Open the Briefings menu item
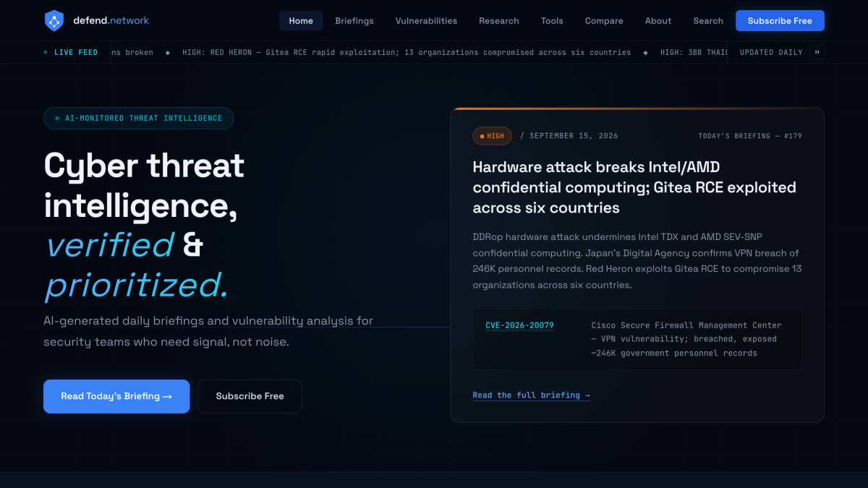Image resolution: width=868 pixels, height=488 pixels. pyautogui.click(x=354, y=21)
